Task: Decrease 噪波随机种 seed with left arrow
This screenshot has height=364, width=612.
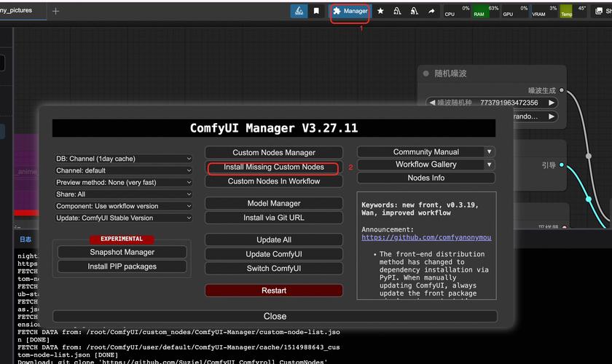Action: click(432, 103)
